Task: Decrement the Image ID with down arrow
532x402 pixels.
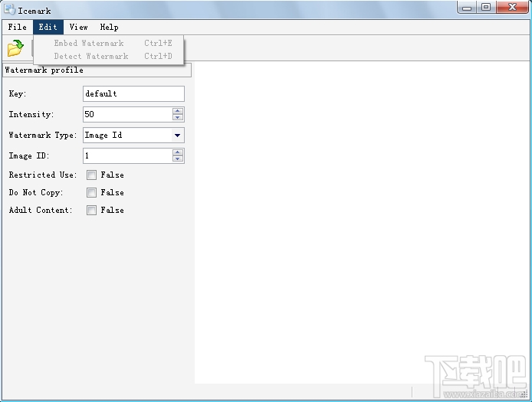Action: [x=177, y=159]
